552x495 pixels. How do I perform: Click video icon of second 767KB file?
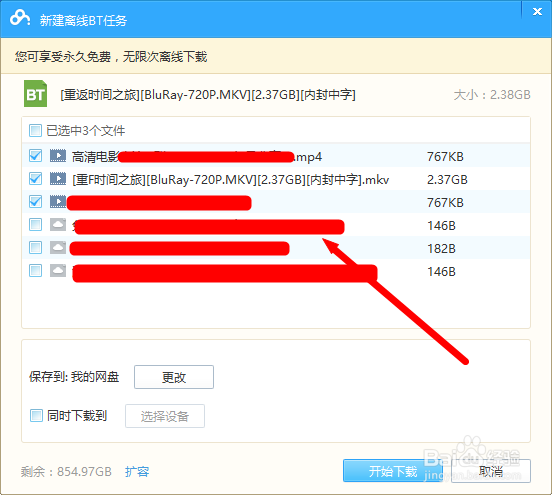click(58, 202)
